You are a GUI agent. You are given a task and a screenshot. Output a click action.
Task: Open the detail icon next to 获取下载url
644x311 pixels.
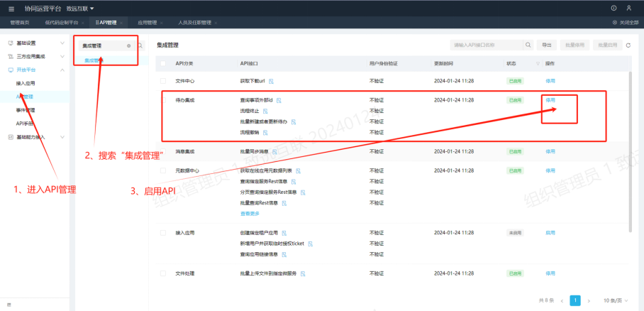271,81
